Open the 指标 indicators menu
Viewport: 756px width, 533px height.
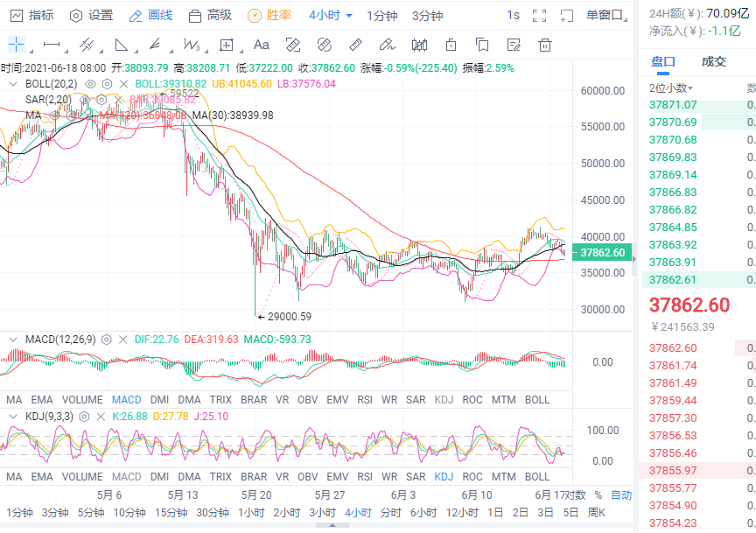[x=31, y=15]
